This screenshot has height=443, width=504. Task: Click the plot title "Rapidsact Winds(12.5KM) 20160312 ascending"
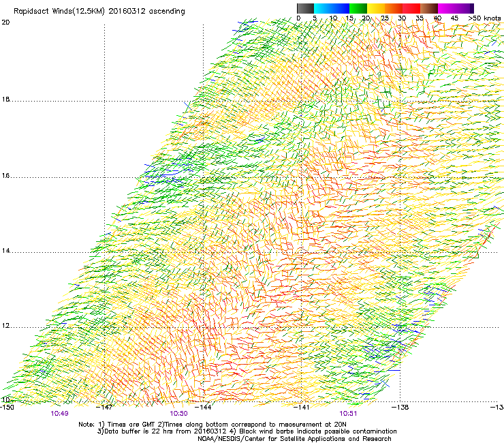point(99,12)
